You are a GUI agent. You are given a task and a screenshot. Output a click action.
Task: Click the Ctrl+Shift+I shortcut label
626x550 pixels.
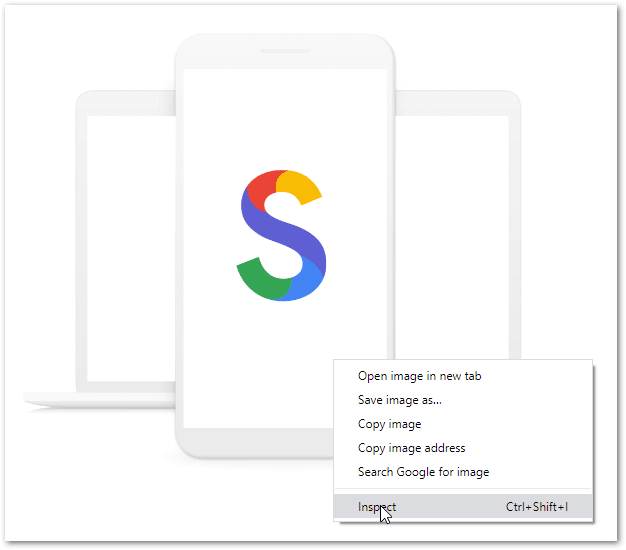point(537,506)
